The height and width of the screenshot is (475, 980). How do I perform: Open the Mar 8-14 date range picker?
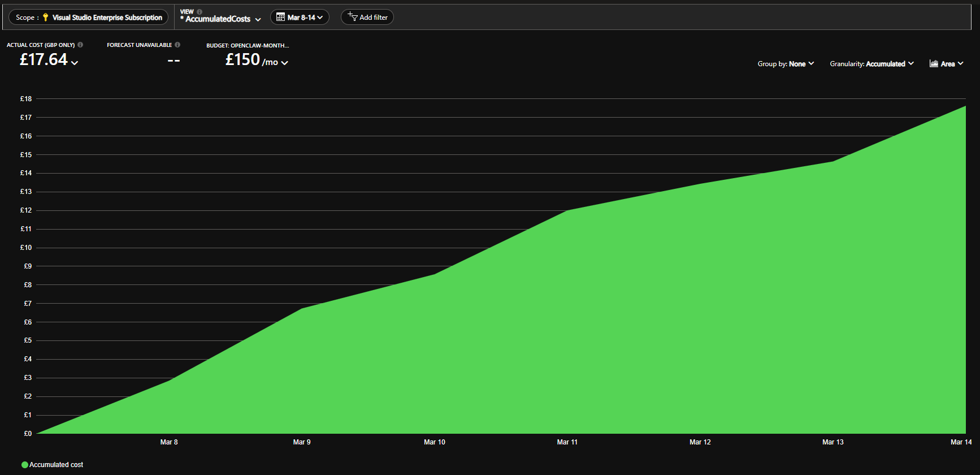point(300,17)
